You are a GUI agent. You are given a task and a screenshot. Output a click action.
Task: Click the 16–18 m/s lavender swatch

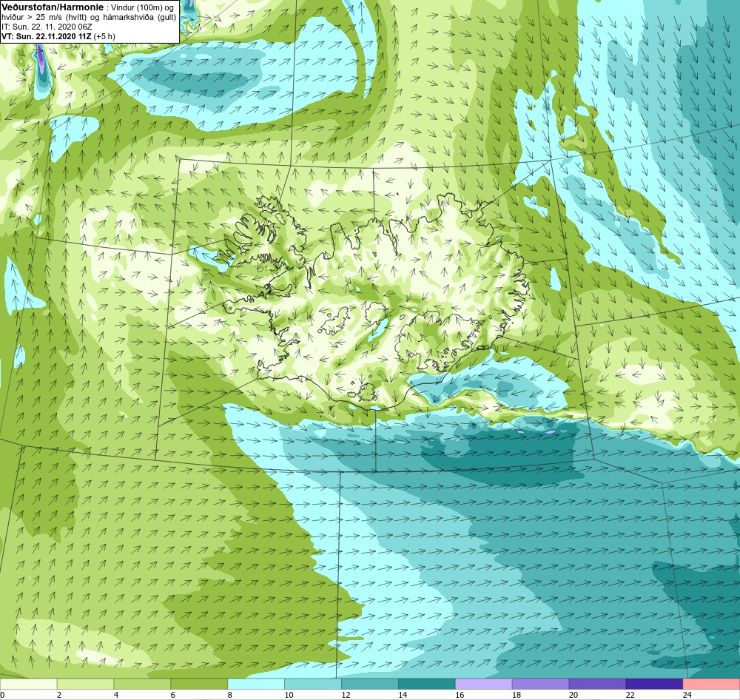tap(484, 684)
